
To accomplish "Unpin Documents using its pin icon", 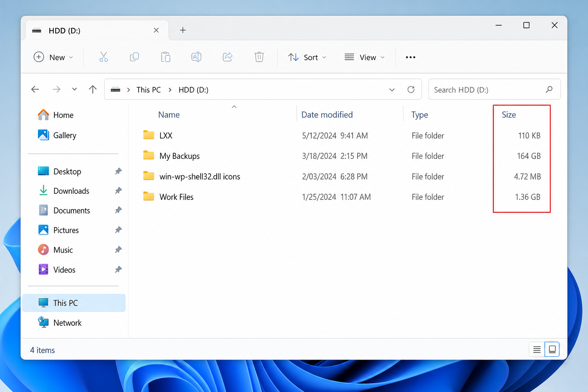I will (118, 210).
